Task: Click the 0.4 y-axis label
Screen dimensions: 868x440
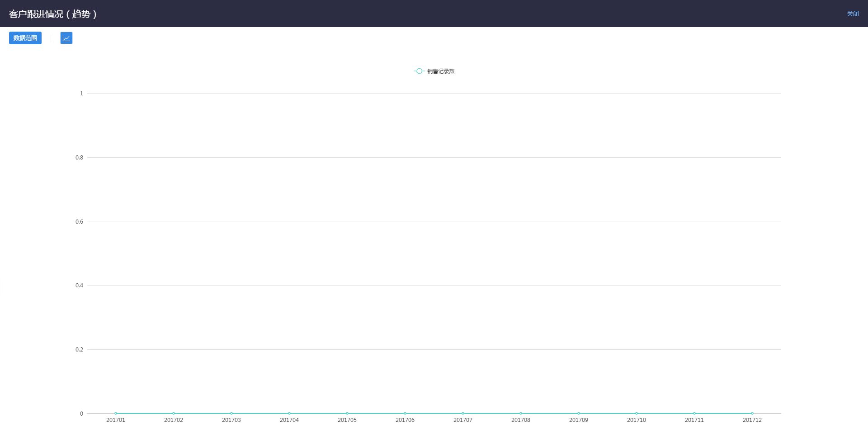Action: [80, 286]
